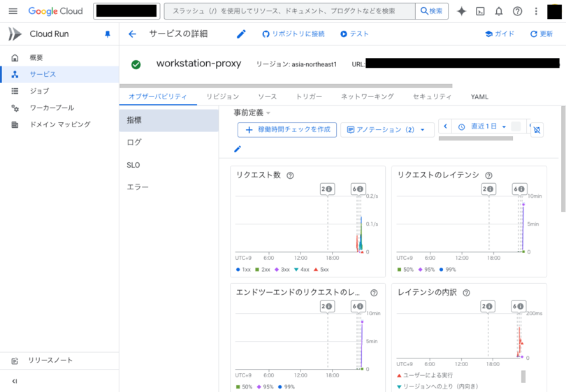Select ログ in observability side list

169,143
